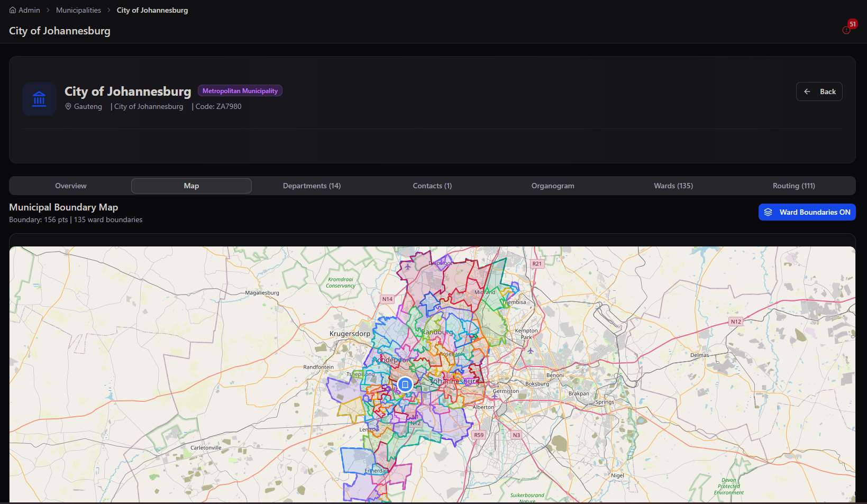Click Kromdraai Conservancy label on map

[341, 282]
